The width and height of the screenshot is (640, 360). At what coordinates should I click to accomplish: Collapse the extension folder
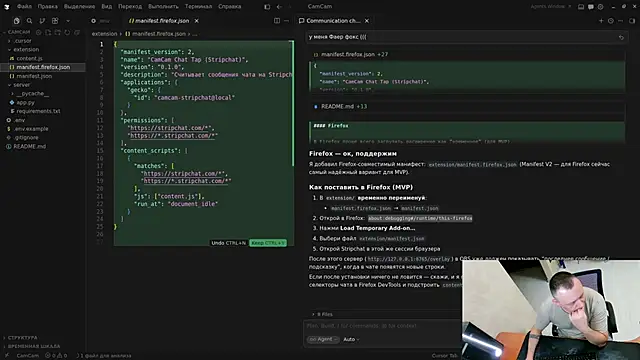point(26,49)
